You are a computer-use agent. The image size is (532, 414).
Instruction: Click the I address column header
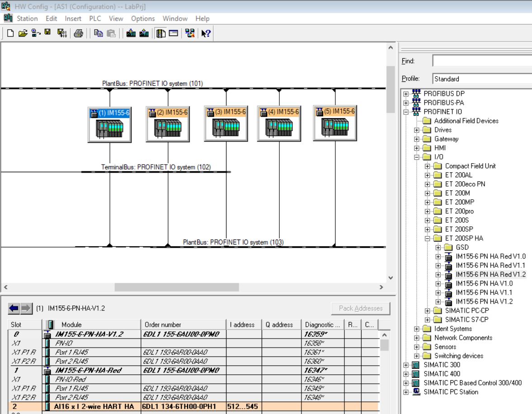point(244,325)
